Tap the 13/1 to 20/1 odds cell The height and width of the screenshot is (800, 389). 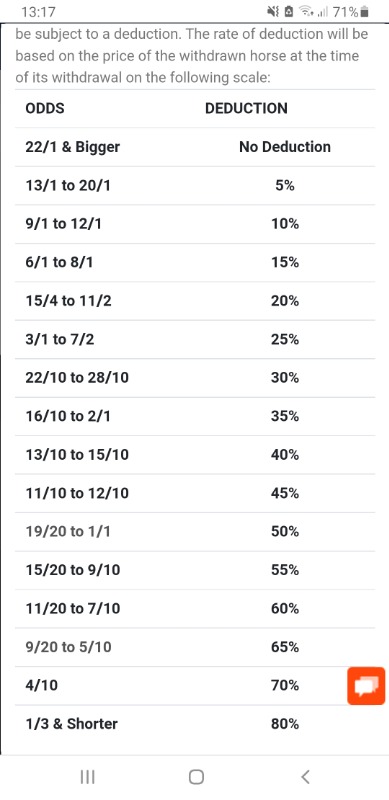pos(67,186)
